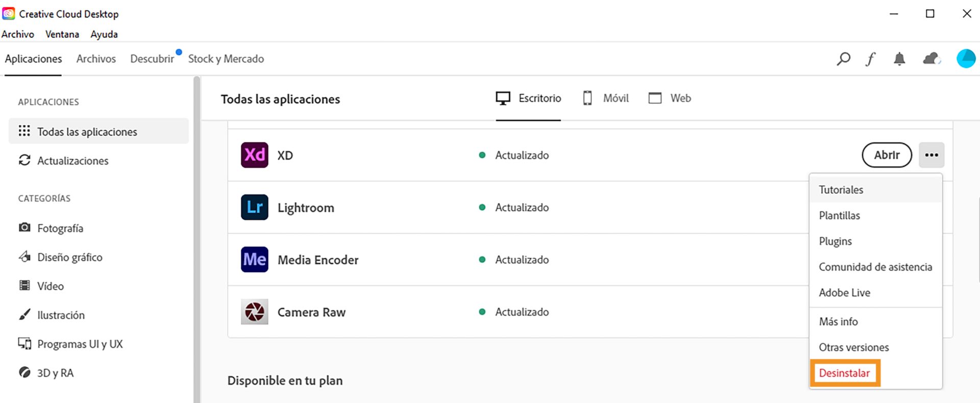
Task: Select the Descubrir top tab
Action: click(x=152, y=59)
